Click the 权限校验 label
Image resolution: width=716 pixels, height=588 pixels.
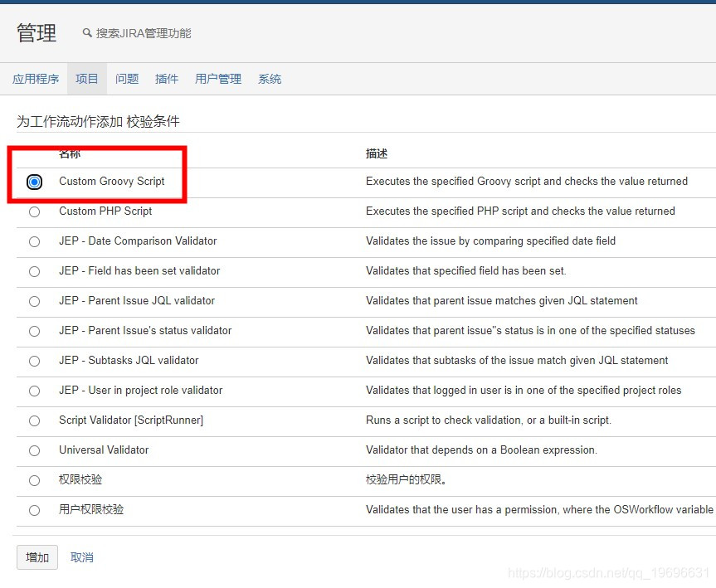80,479
